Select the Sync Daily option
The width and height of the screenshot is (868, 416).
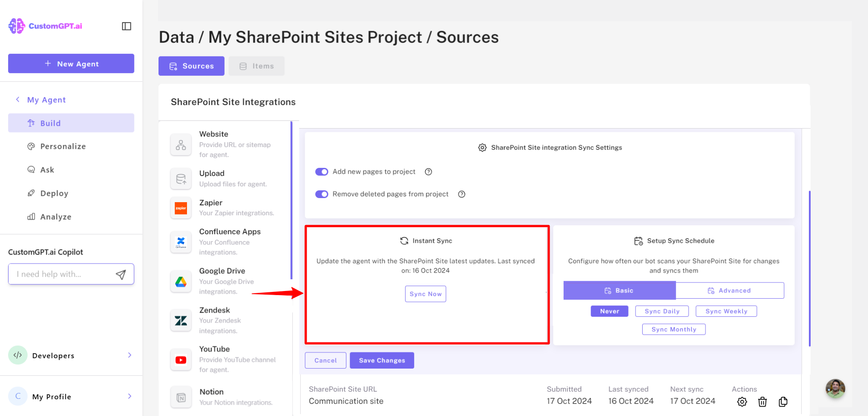pyautogui.click(x=662, y=311)
